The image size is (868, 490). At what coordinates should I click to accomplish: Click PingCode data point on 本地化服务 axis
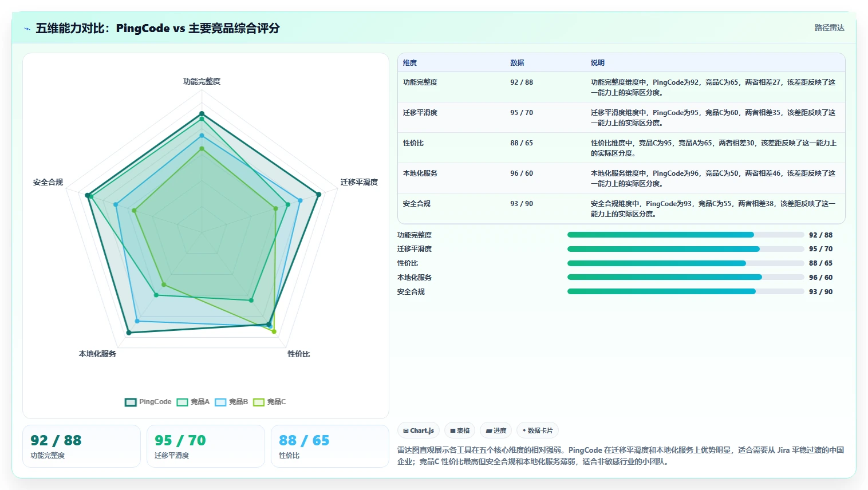point(129,332)
